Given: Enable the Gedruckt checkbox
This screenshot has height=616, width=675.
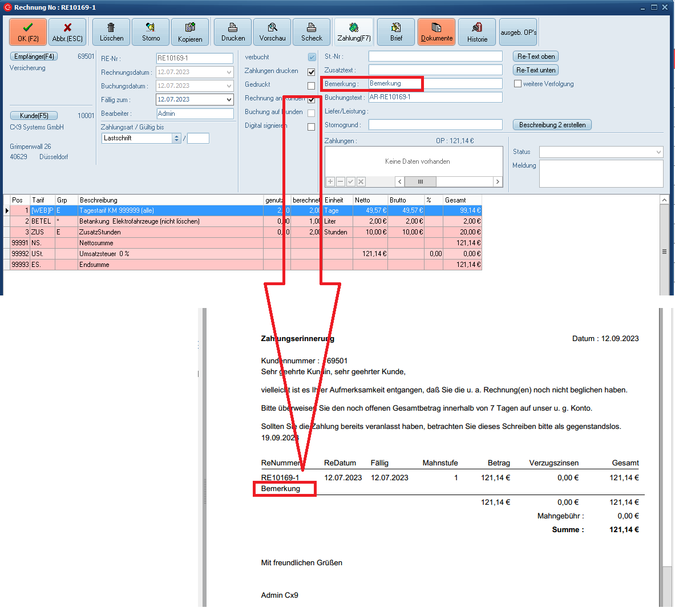Looking at the screenshot, I should [312, 86].
